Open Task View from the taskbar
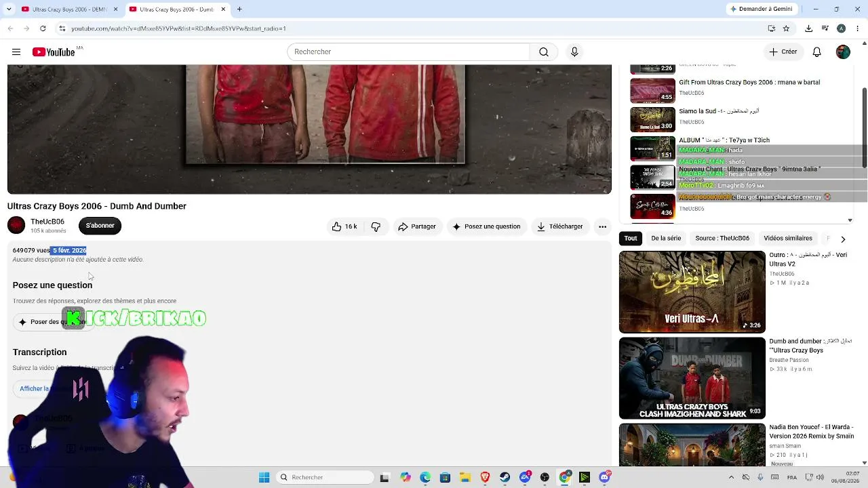 (x=384, y=477)
